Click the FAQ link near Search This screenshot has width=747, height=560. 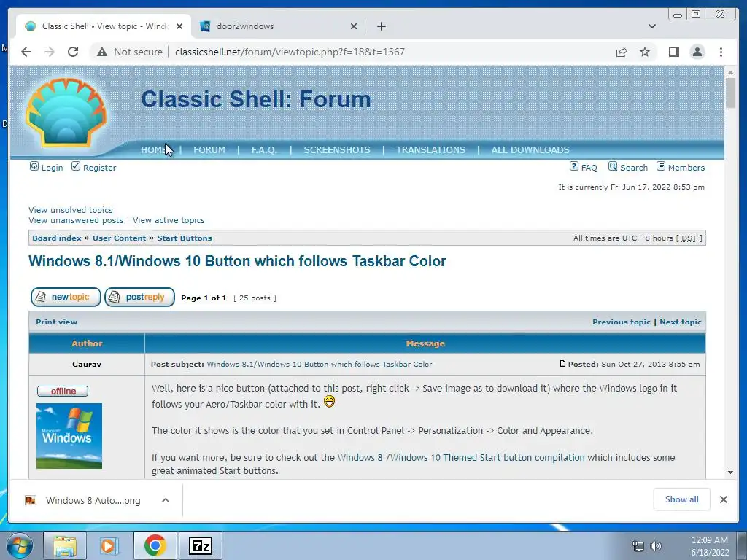[x=589, y=168]
